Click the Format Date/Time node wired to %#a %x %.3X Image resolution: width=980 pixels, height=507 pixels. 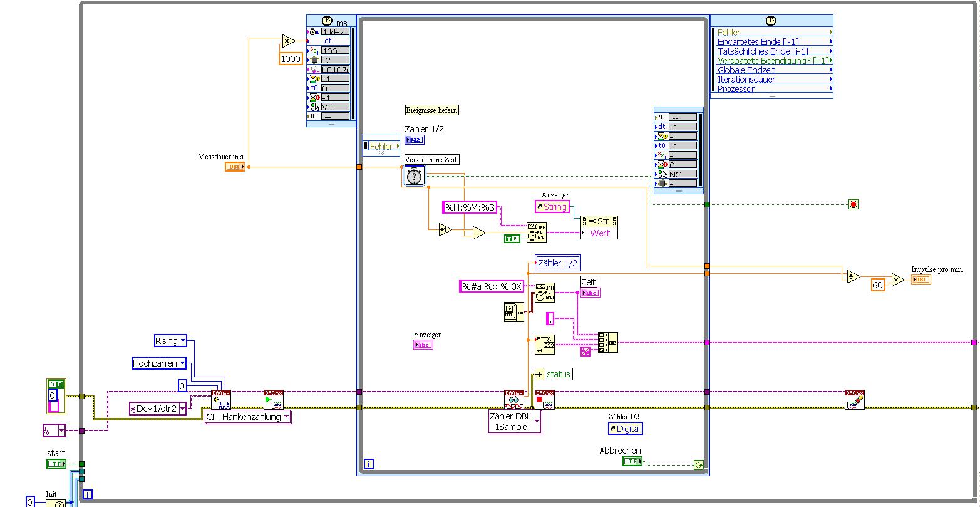click(545, 293)
